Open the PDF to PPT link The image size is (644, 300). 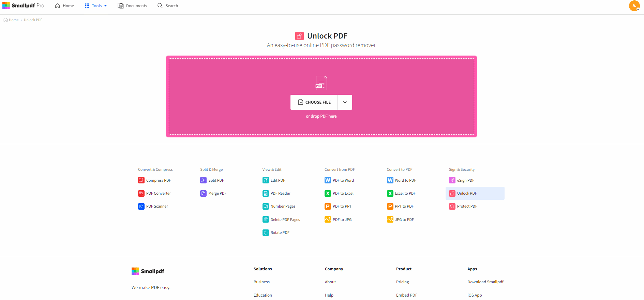[x=342, y=206]
